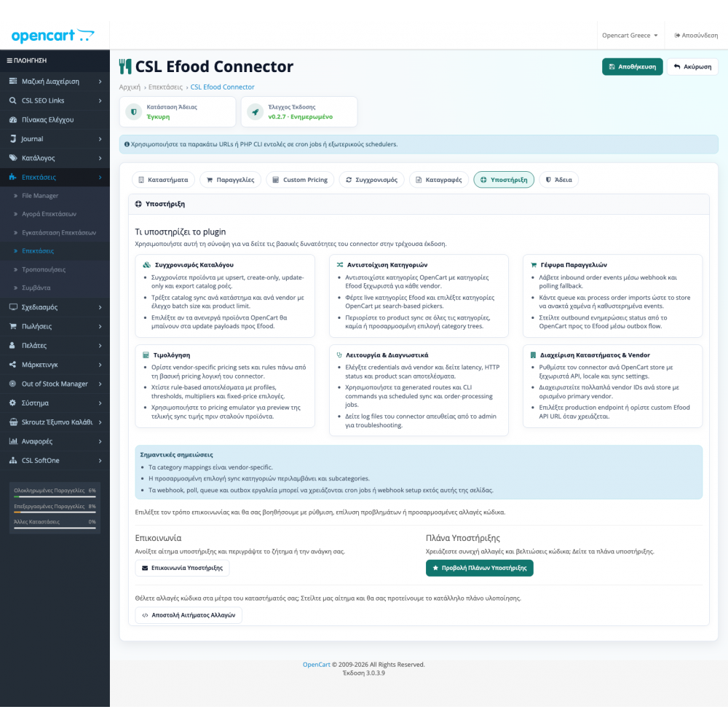Switch to the Συγχρονισμός tab
This screenshot has height=728, width=728.
371,180
